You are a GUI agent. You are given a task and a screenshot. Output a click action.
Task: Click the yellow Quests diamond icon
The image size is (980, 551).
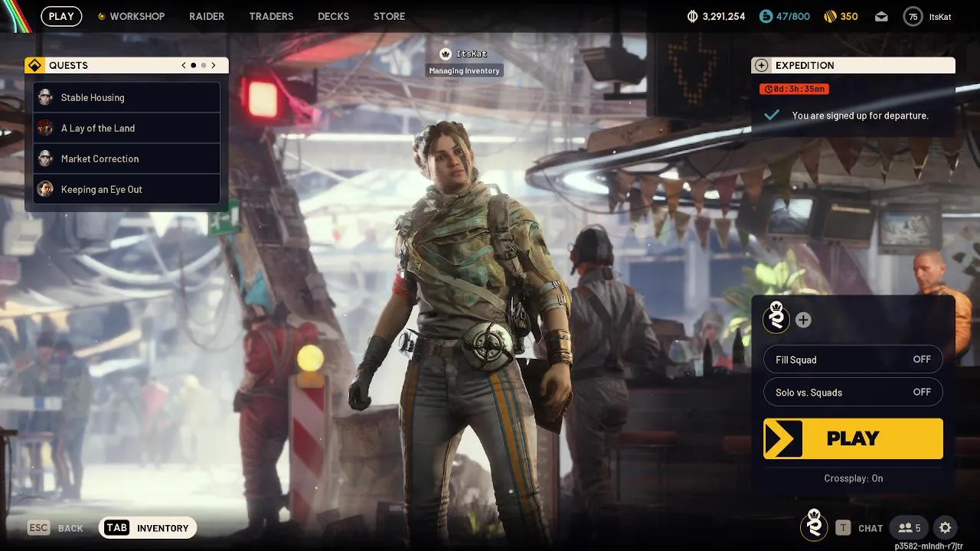(x=34, y=65)
